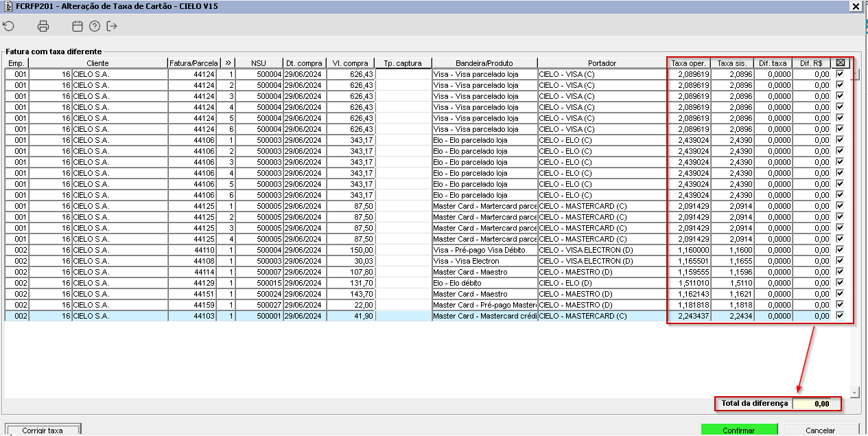Select the cell 'Visa - Visa Electron'
The width and height of the screenshot is (868, 436).
pos(484,261)
